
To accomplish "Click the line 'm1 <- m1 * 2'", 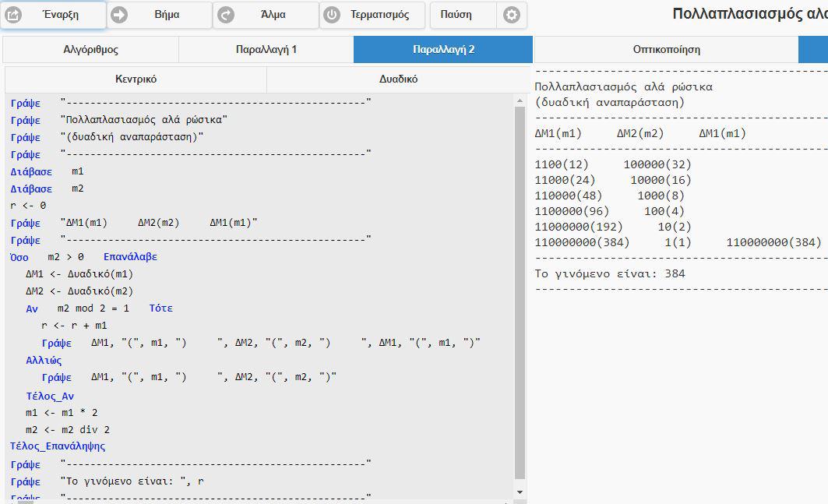I will 62,413.
